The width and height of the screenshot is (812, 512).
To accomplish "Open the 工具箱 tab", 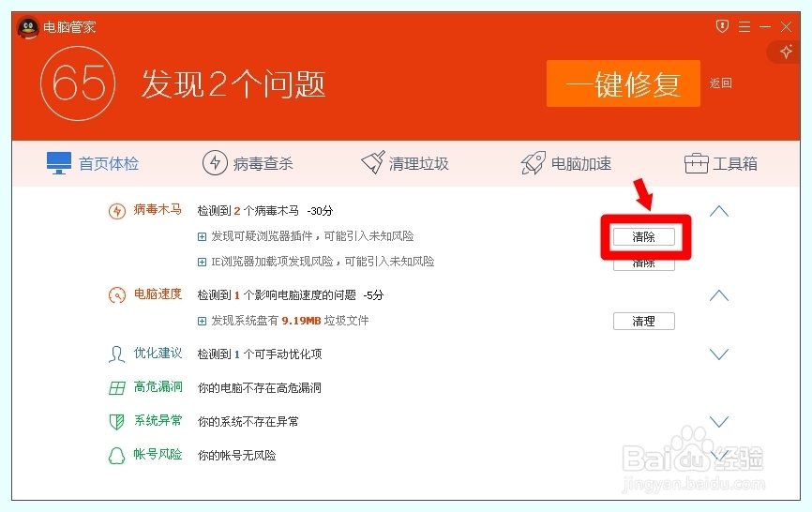I will 721,163.
